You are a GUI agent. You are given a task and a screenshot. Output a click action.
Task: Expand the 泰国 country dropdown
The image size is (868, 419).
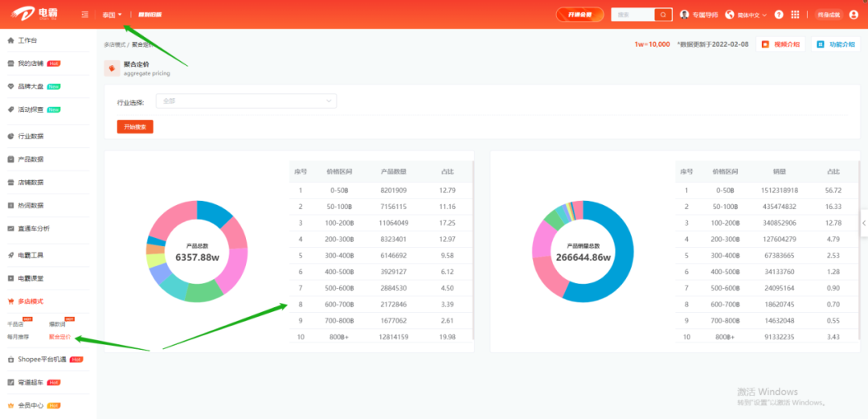[113, 14]
